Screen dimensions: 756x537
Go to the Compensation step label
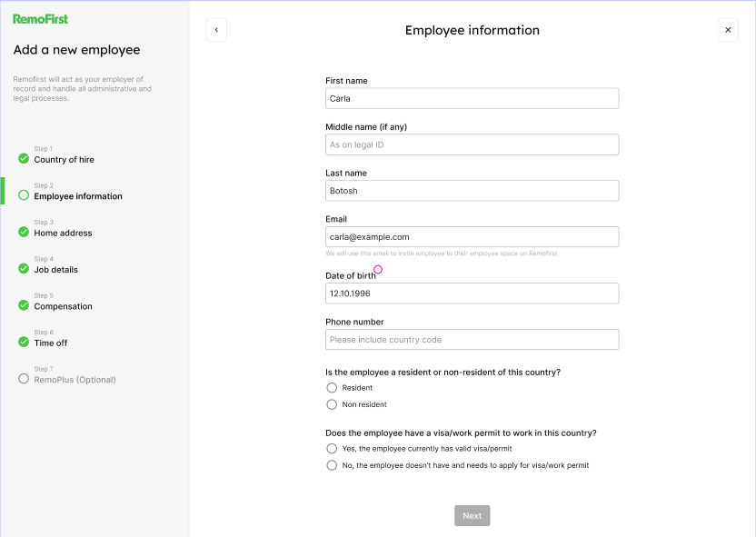(x=63, y=306)
